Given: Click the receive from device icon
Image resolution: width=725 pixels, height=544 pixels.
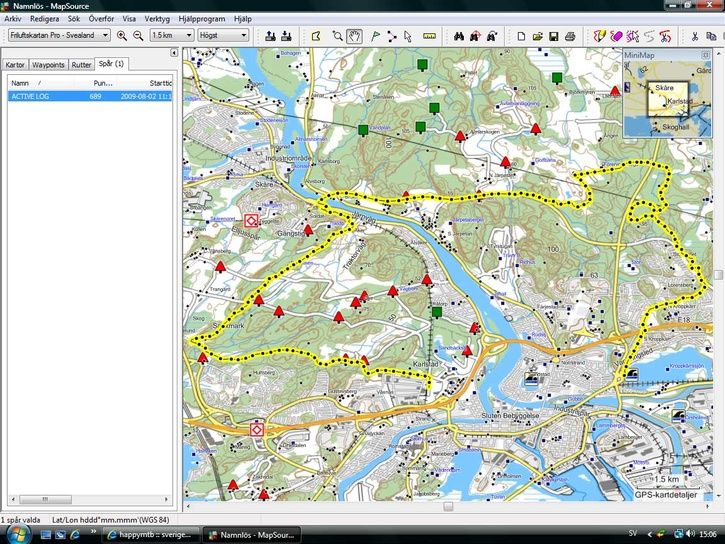Looking at the screenshot, I should 286,36.
